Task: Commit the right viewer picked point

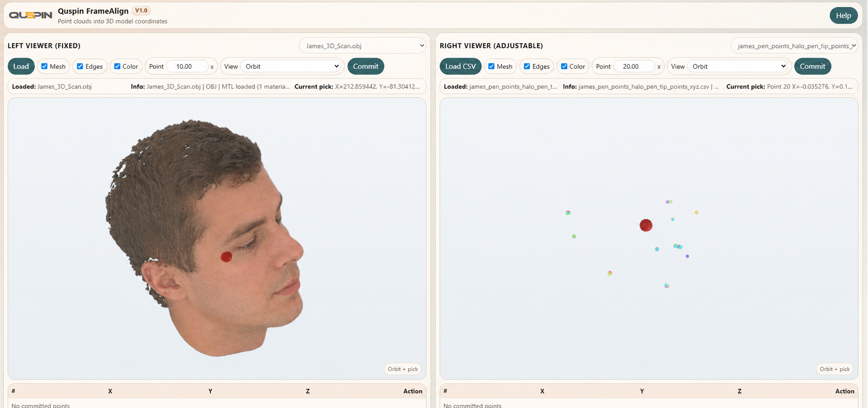Action: click(812, 66)
